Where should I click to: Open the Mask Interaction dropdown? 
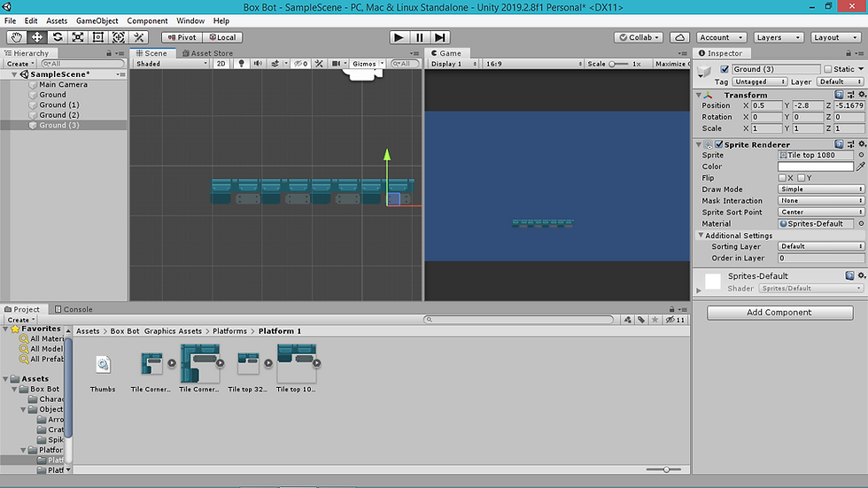[821, 201]
